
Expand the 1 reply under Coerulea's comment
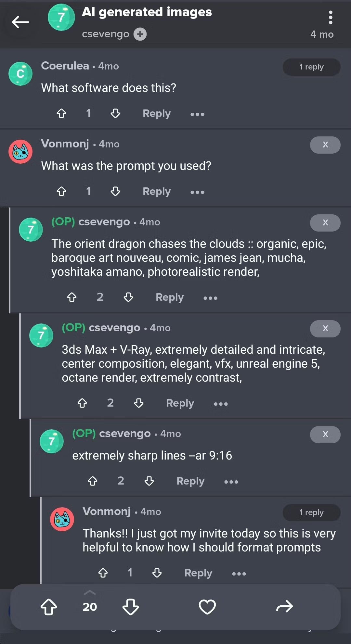point(311,67)
